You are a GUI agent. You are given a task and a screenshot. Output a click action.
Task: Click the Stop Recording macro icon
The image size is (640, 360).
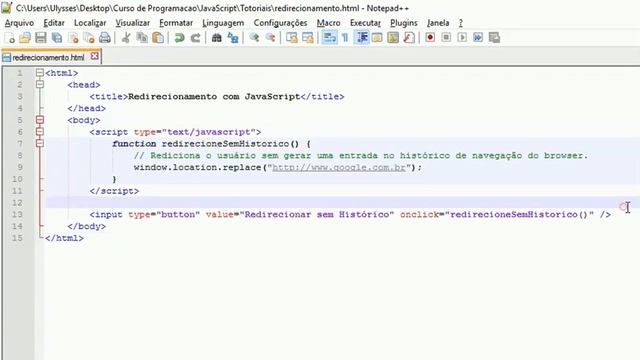[446, 38]
